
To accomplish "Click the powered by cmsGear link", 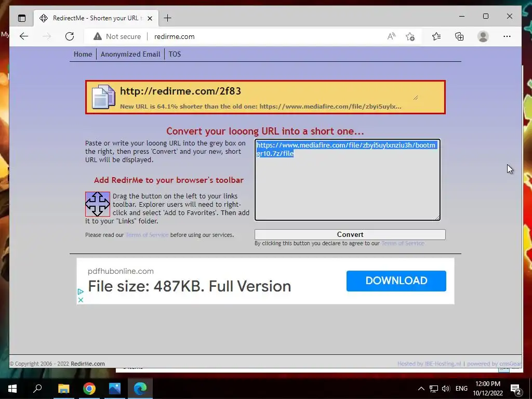I will pos(494,364).
